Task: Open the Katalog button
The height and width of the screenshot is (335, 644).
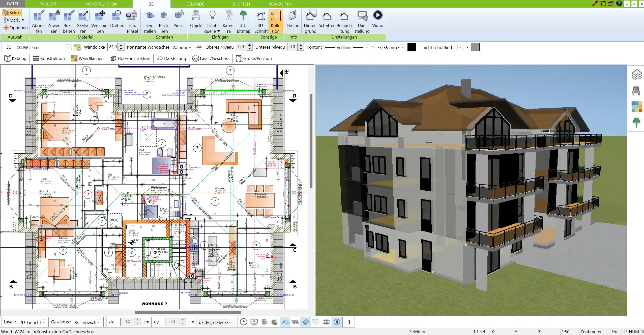Action: tap(15, 58)
